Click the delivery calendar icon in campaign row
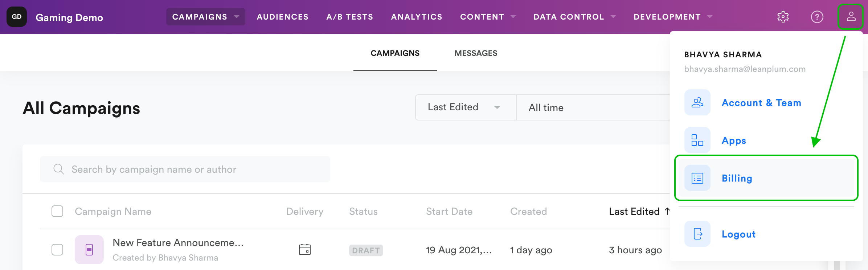868x270 pixels. tap(304, 249)
